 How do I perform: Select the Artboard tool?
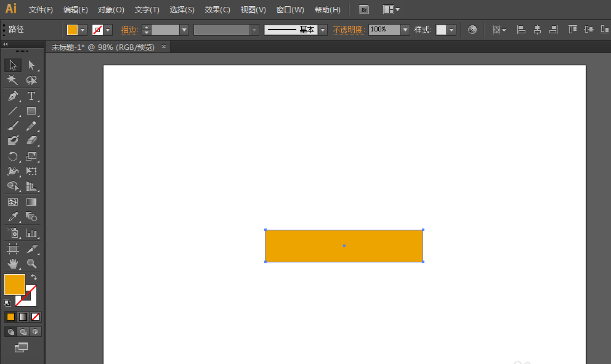[13, 249]
